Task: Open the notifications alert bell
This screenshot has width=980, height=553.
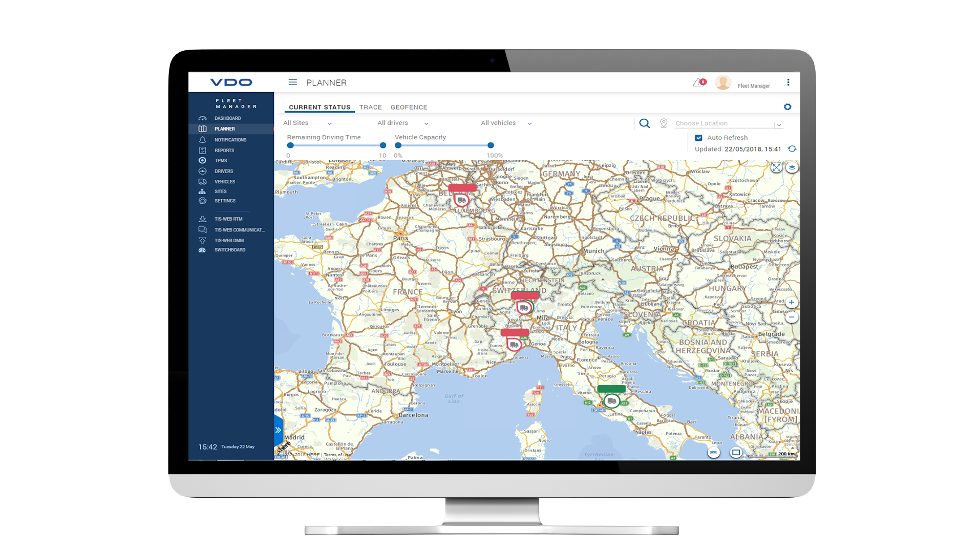Action: pos(699,82)
